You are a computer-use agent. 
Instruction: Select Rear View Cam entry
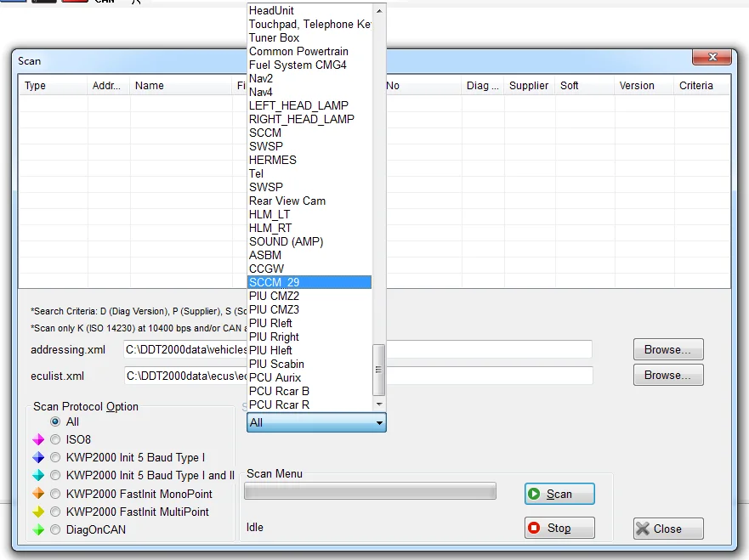[309, 201]
